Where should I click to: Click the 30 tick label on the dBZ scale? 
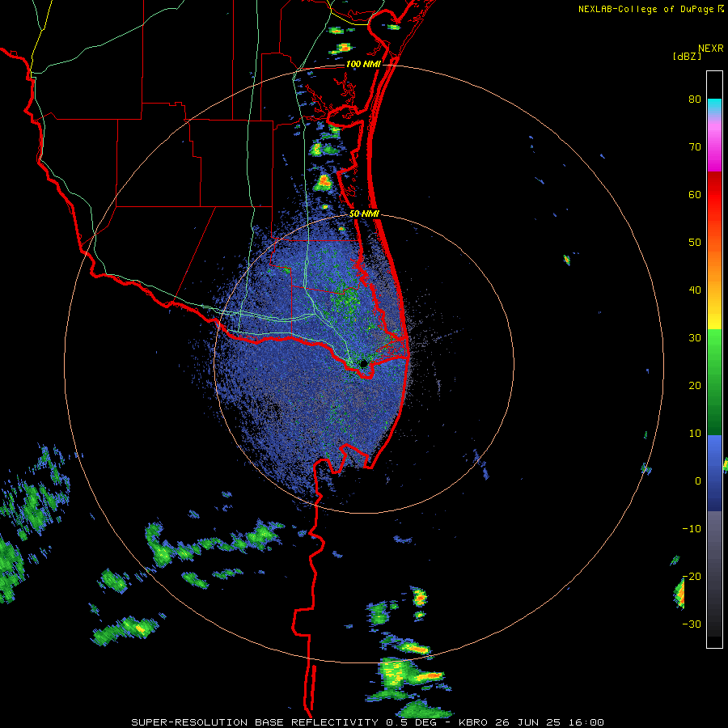pos(695,337)
